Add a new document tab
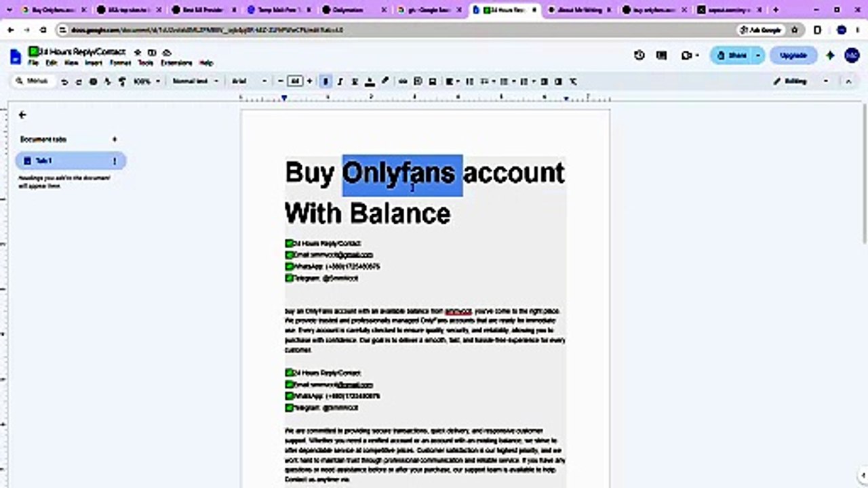 tap(115, 139)
